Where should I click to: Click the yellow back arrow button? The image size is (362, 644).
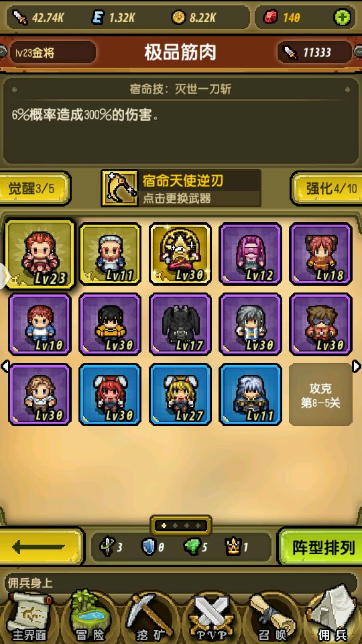tap(40, 547)
